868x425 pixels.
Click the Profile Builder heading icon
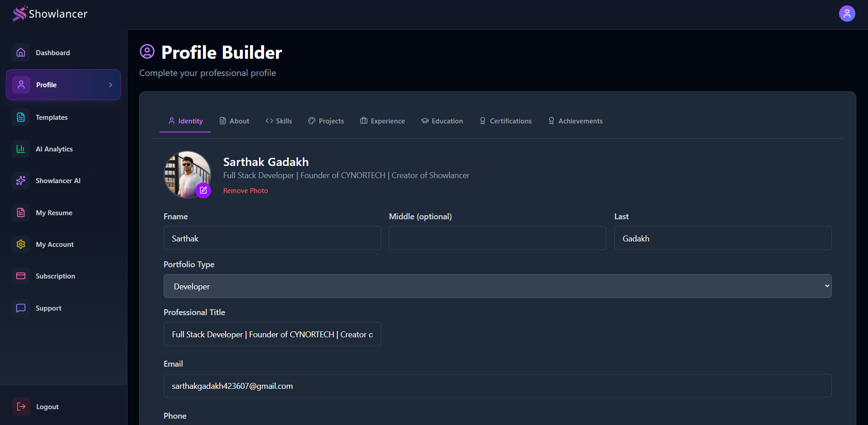tap(147, 52)
